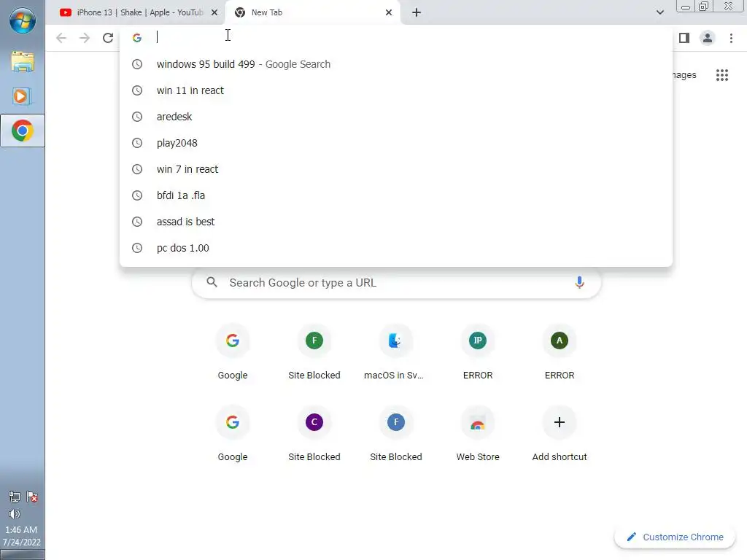The height and width of the screenshot is (560, 747).
Task: Open the profile avatar menu
Action: (708, 38)
